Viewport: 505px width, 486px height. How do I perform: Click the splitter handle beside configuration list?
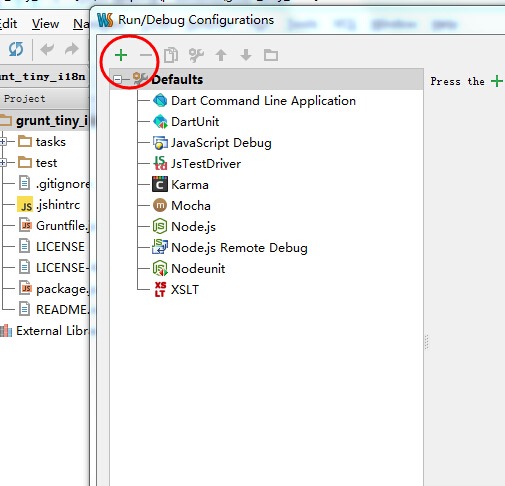point(427,342)
